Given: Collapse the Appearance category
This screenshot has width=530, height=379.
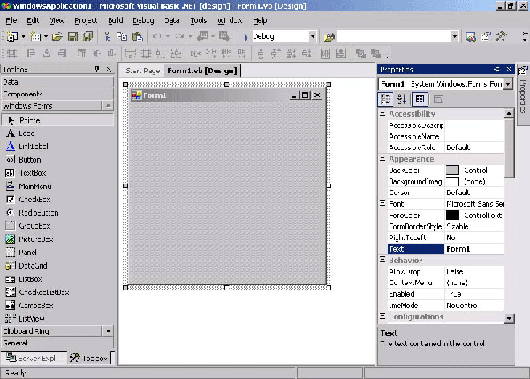Looking at the screenshot, I should point(382,159).
